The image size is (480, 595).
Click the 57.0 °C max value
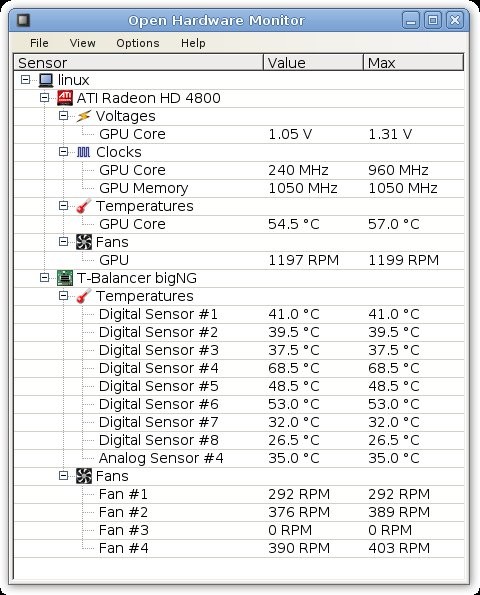(394, 224)
